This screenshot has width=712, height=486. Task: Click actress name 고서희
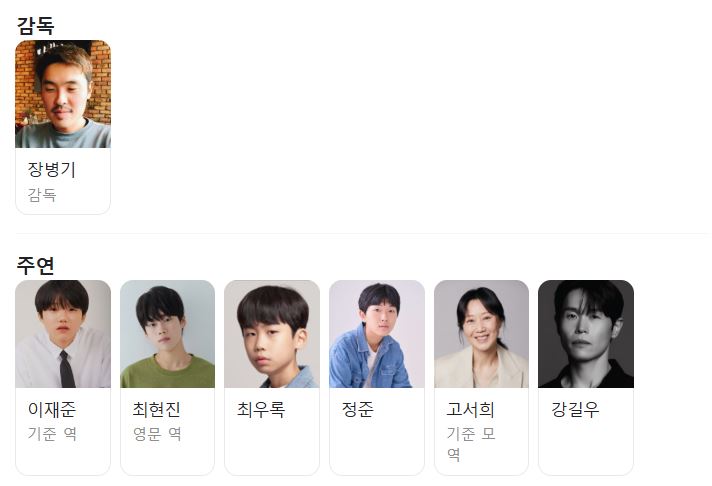point(470,409)
